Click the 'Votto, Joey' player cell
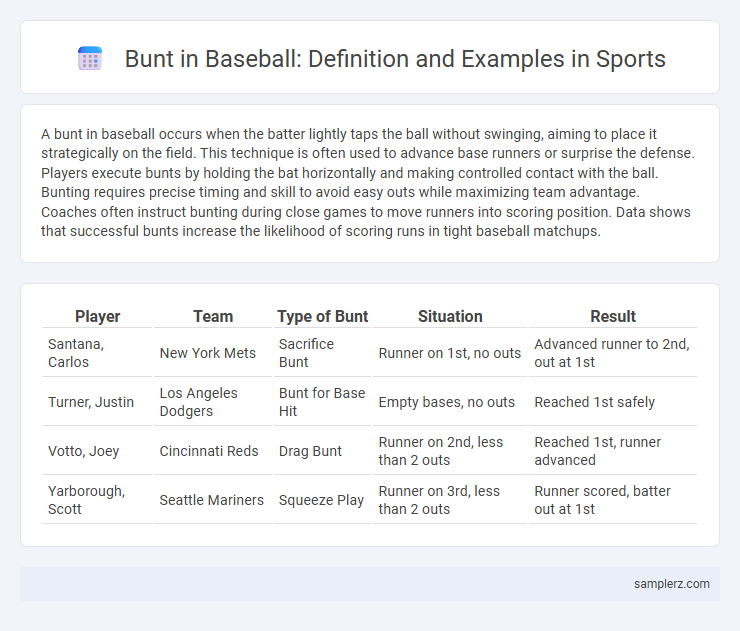The image size is (740, 631). (x=98, y=451)
